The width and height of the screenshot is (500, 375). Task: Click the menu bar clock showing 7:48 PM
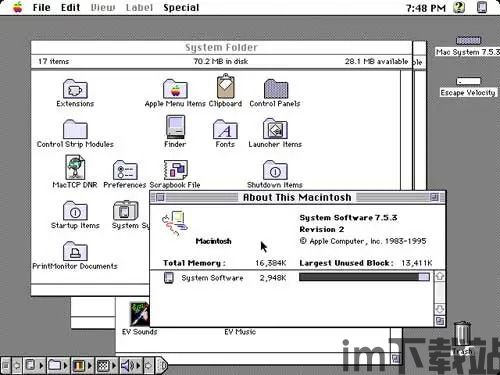pyautogui.click(x=426, y=8)
